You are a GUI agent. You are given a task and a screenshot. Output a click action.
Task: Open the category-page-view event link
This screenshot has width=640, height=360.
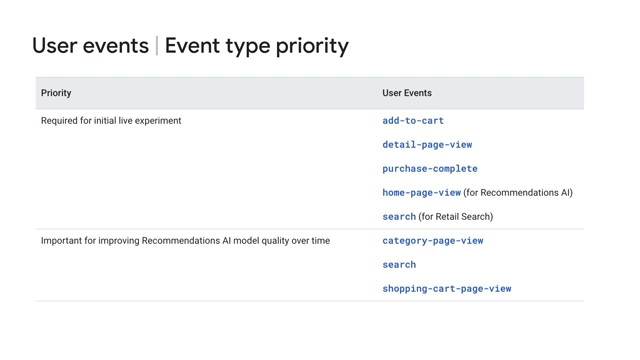click(433, 241)
